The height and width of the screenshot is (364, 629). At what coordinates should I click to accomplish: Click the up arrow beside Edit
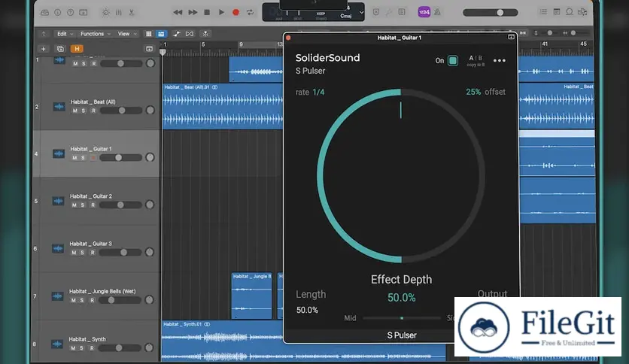point(44,34)
